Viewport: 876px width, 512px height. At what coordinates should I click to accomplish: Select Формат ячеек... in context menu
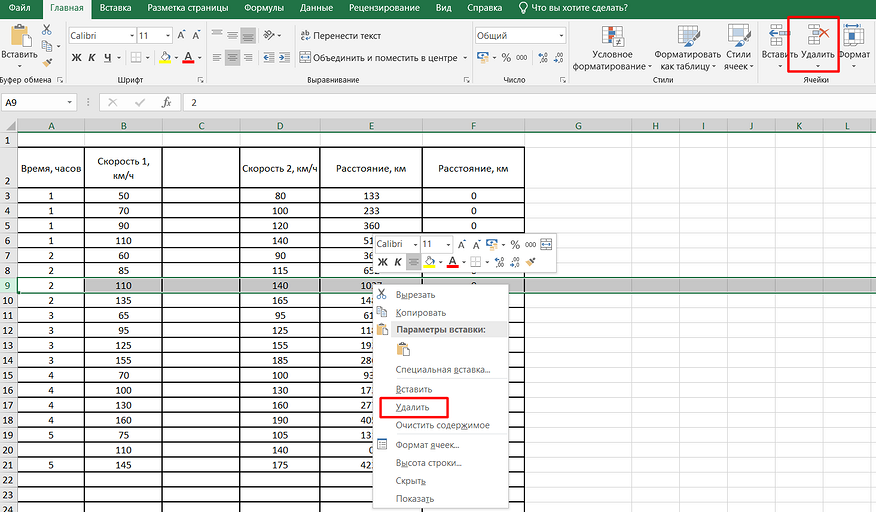pos(427,444)
